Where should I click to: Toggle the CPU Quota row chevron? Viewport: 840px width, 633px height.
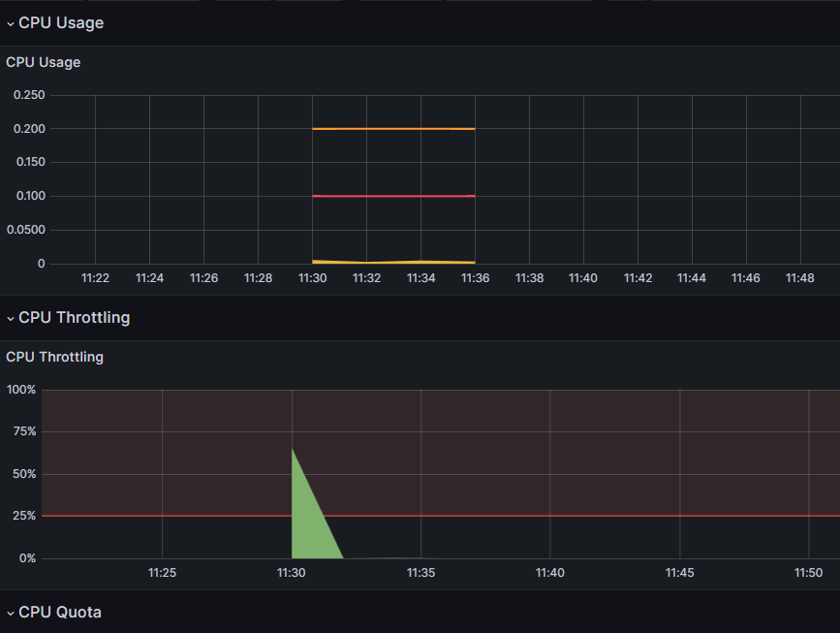pyautogui.click(x=11, y=614)
